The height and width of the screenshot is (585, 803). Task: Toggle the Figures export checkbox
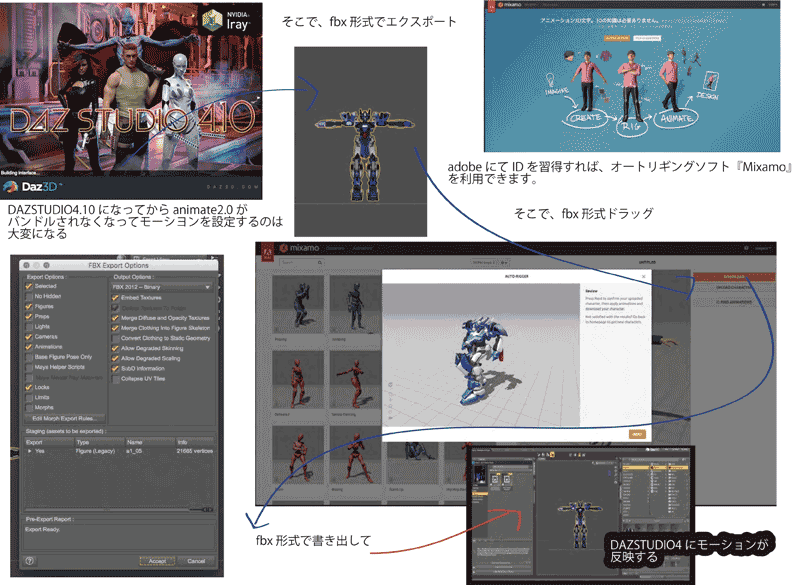click(x=29, y=307)
